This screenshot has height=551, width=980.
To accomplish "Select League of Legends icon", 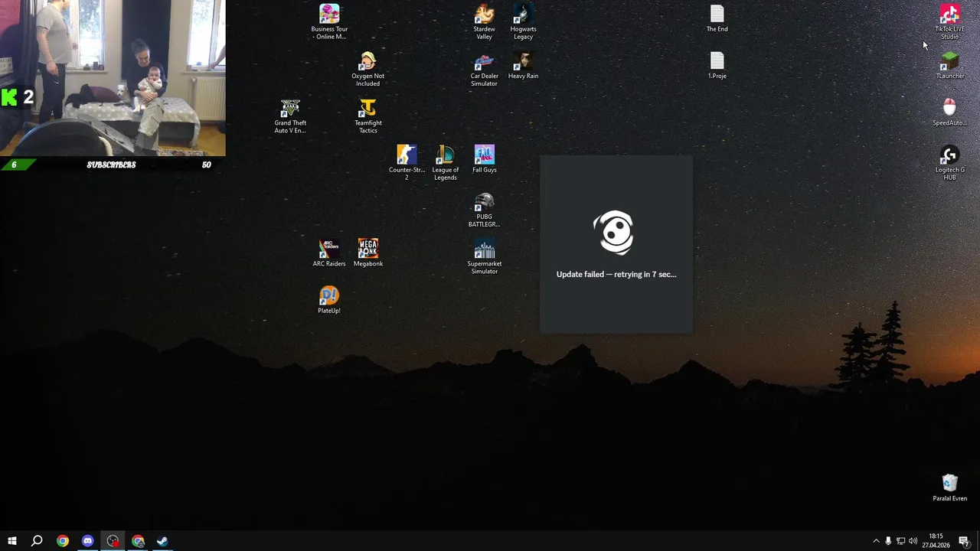I will click(446, 162).
